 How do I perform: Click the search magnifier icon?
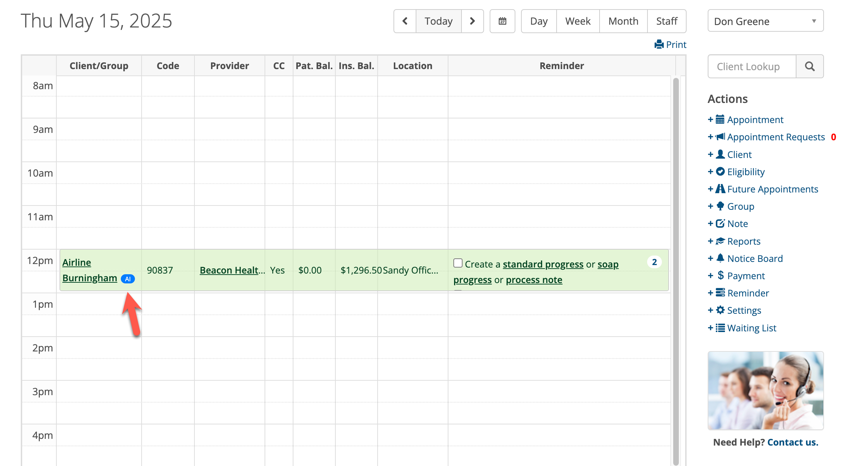point(810,66)
